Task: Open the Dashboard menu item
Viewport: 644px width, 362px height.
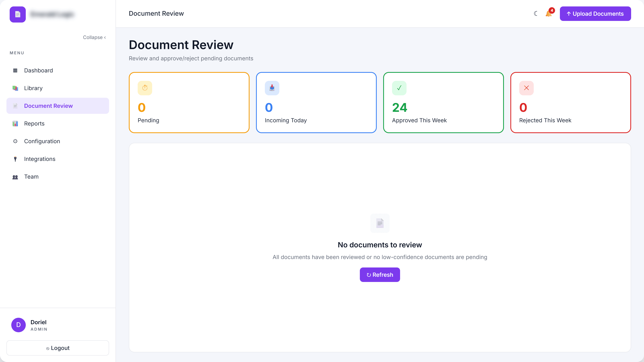Action: [x=58, y=70]
